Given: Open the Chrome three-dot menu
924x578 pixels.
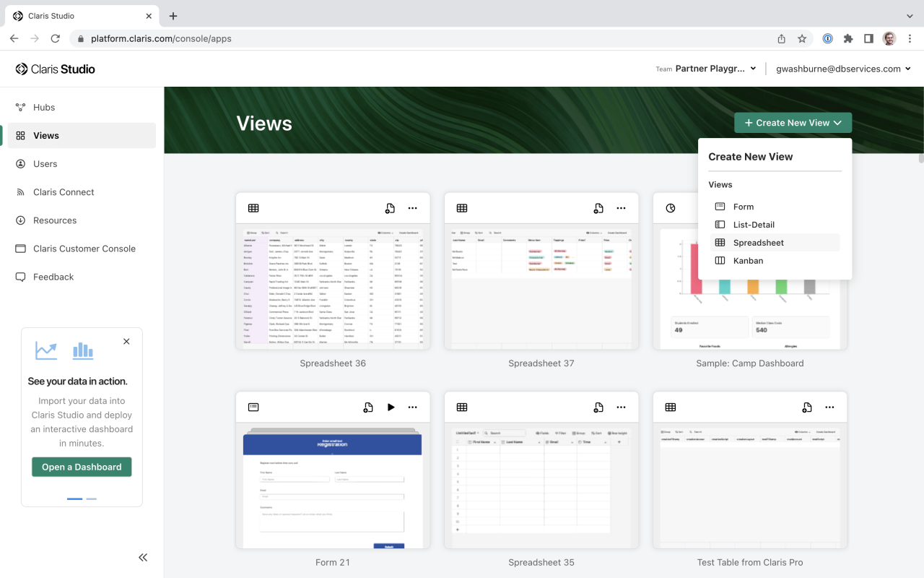Looking at the screenshot, I should 910,39.
